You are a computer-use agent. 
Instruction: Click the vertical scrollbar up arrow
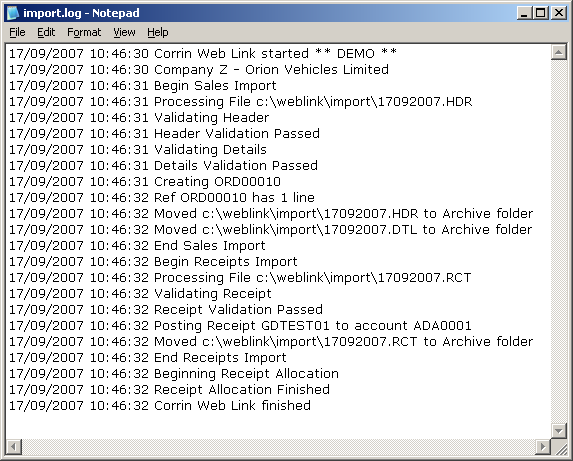pos(559,52)
